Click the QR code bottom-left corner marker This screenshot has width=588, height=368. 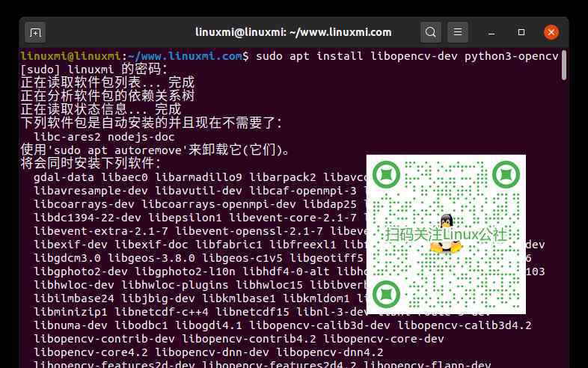(386, 294)
